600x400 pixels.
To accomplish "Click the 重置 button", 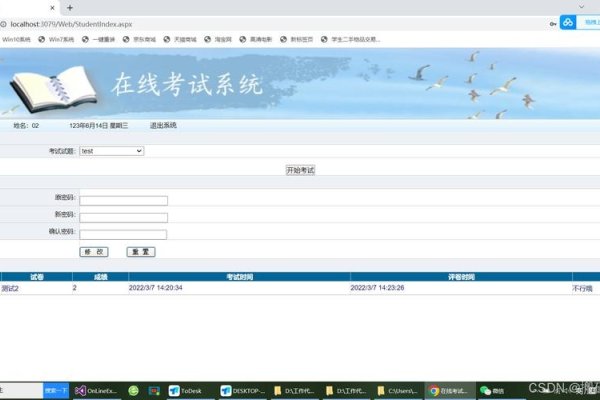I will pyautogui.click(x=141, y=252).
